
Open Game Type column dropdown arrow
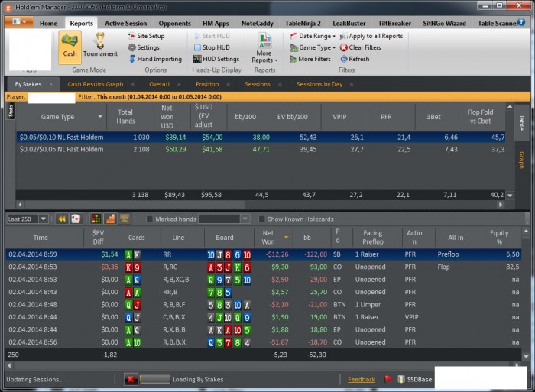100,117
